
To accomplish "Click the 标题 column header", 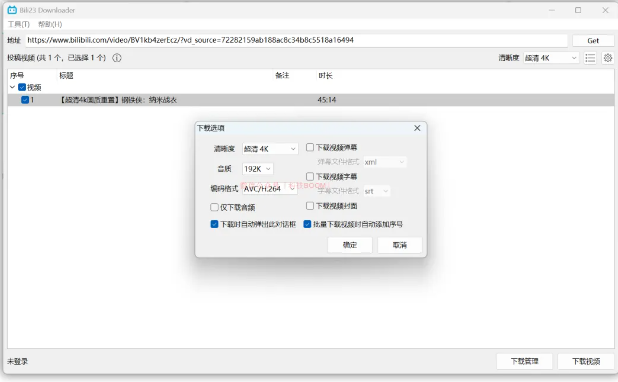I will point(66,75).
